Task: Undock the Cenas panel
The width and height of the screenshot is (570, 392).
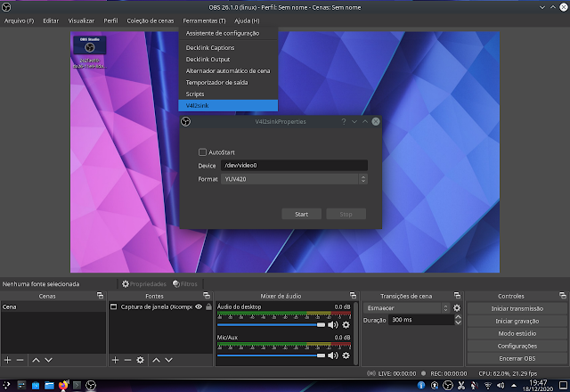Action: pyautogui.click(x=100, y=295)
